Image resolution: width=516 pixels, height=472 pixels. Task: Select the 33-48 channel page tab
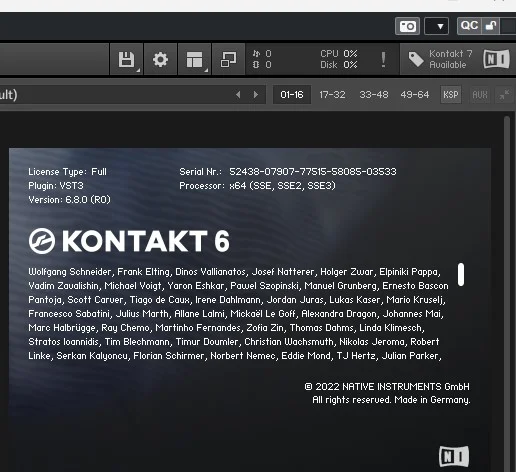(x=374, y=95)
